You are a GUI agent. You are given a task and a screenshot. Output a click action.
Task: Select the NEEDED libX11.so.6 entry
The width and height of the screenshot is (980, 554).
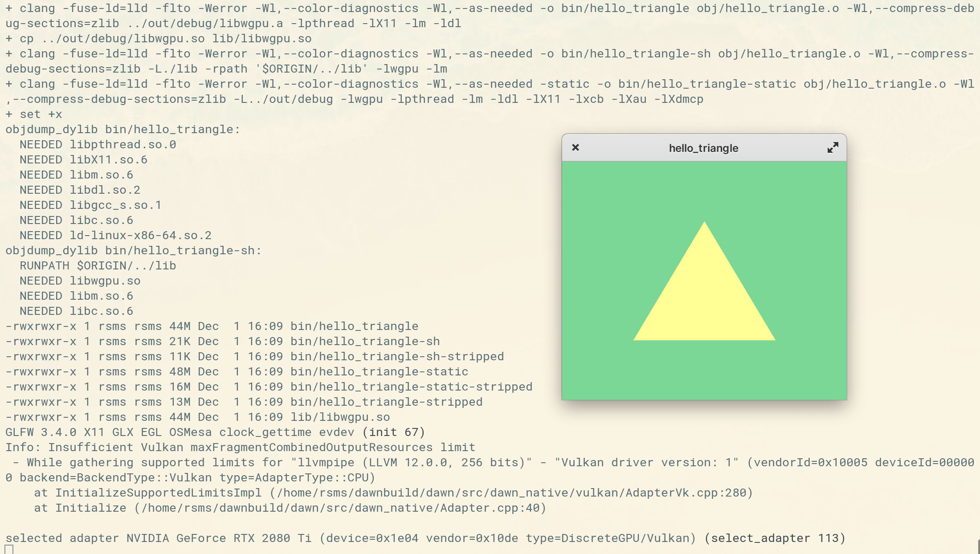coord(83,159)
